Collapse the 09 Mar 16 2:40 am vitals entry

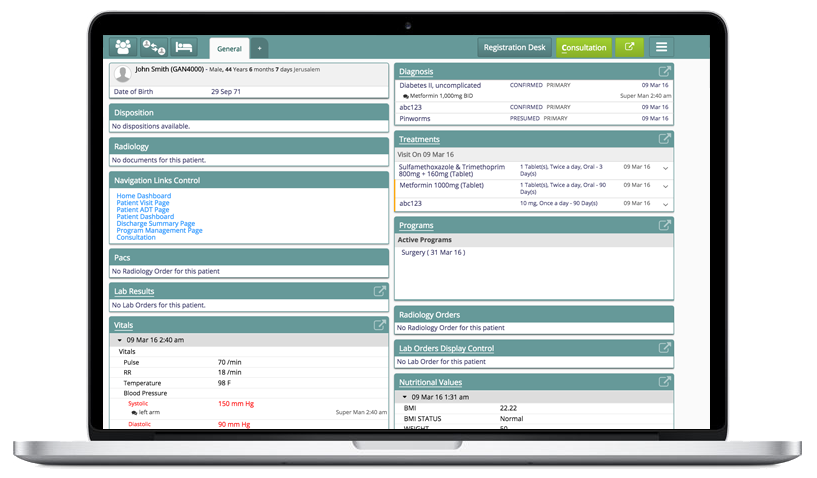120,340
